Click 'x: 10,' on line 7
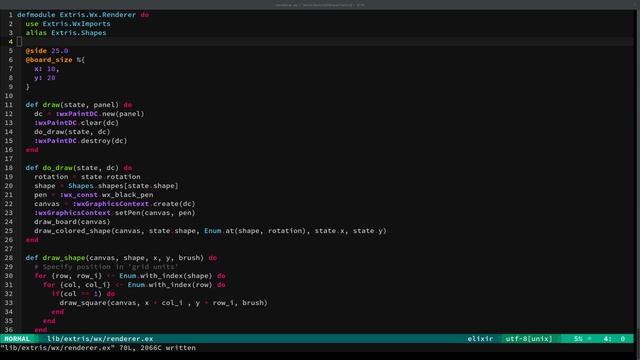This screenshot has width=640, height=360. coord(47,69)
